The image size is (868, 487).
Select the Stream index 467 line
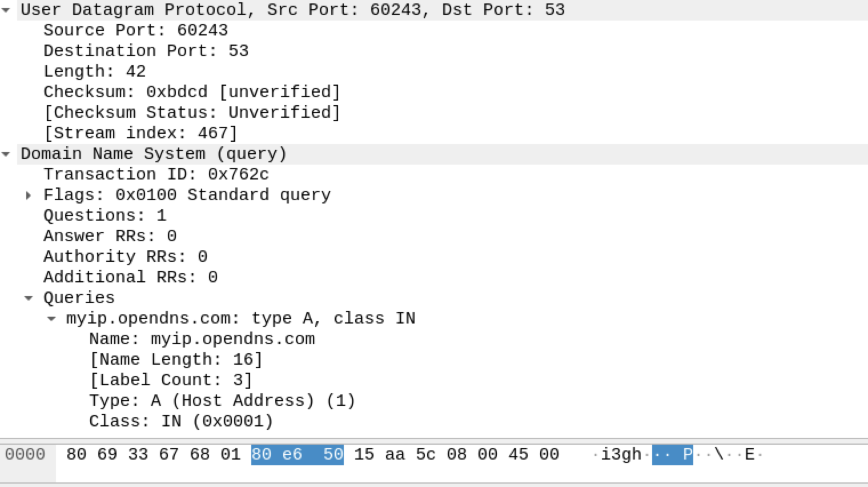tap(140, 133)
